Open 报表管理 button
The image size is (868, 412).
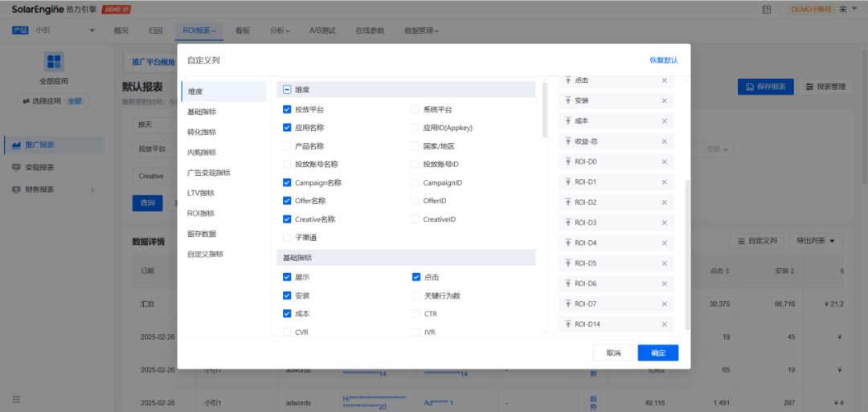point(825,87)
